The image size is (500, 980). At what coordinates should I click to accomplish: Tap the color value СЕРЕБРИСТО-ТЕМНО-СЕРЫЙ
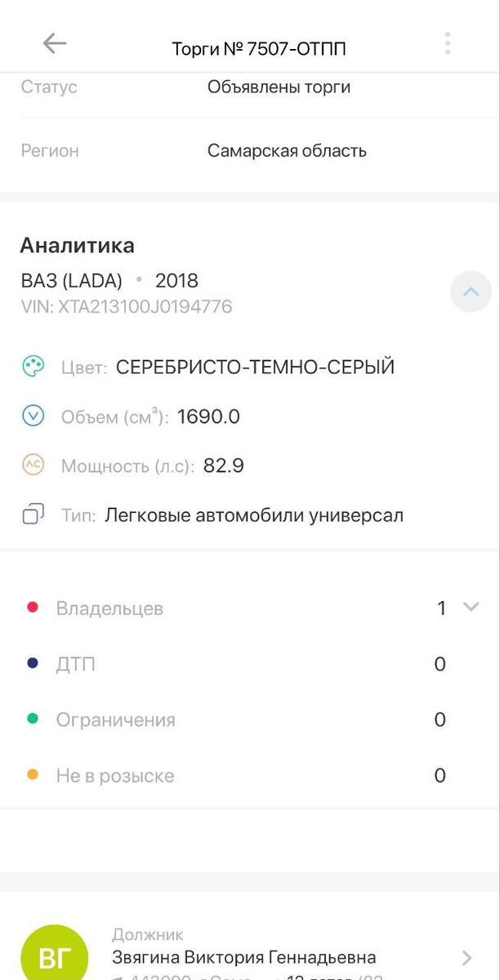click(256, 367)
